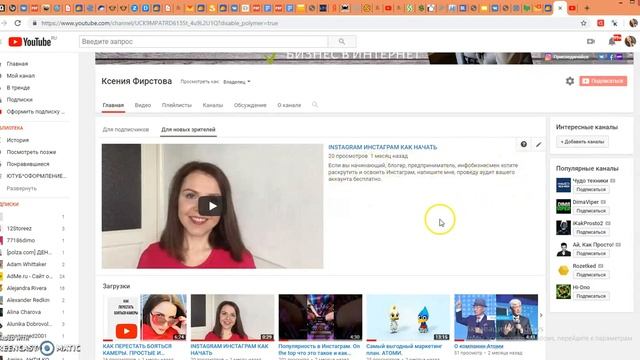
Task: Switch to the О канале tab
Action: (x=289, y=105)
